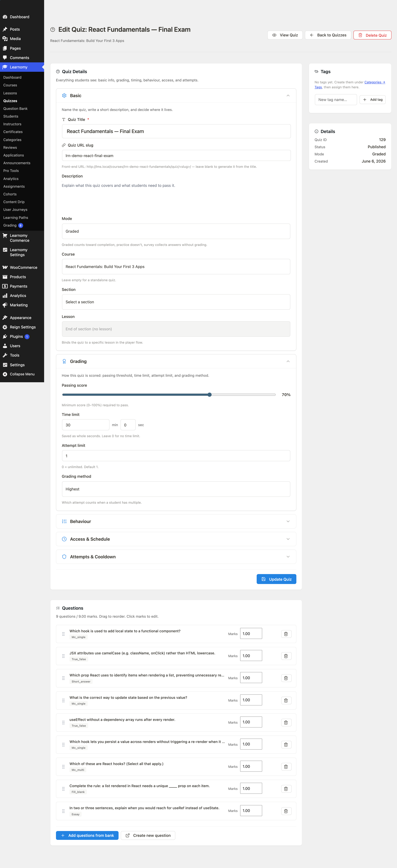397x868 pixels.
Task: Click the Marks field for the Essay question
Action: click(x=251, y=811)
